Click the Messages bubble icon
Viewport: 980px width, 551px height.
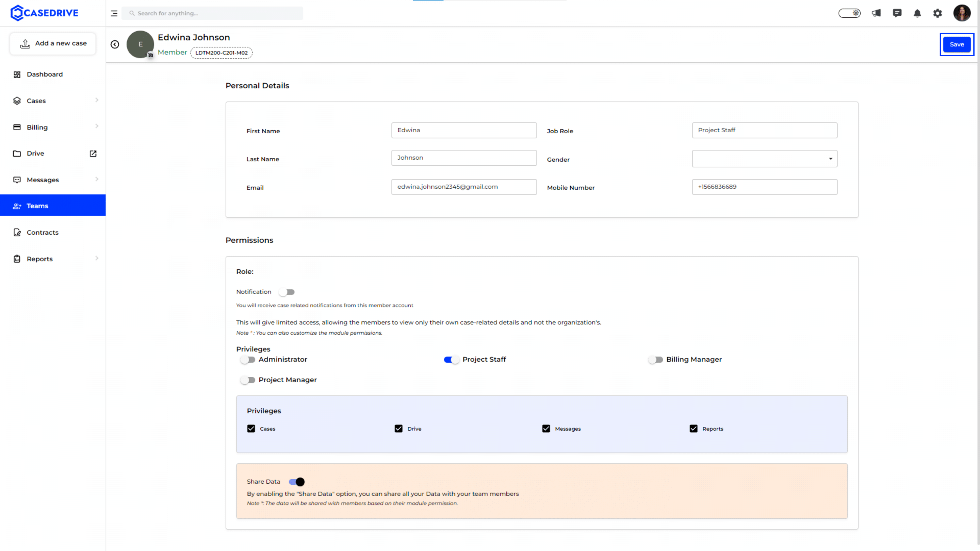click(x=17, y=180)
